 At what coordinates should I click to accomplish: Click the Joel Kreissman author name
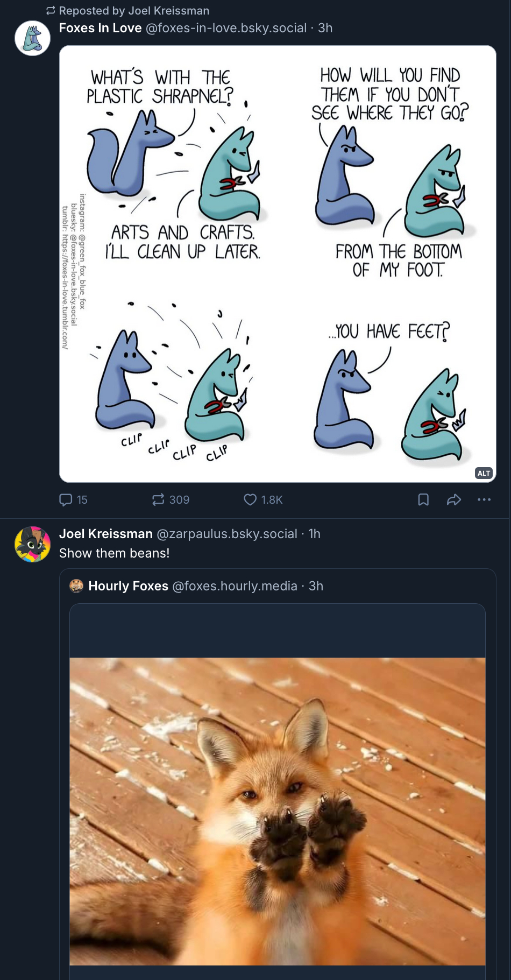(x=105, y=534)
